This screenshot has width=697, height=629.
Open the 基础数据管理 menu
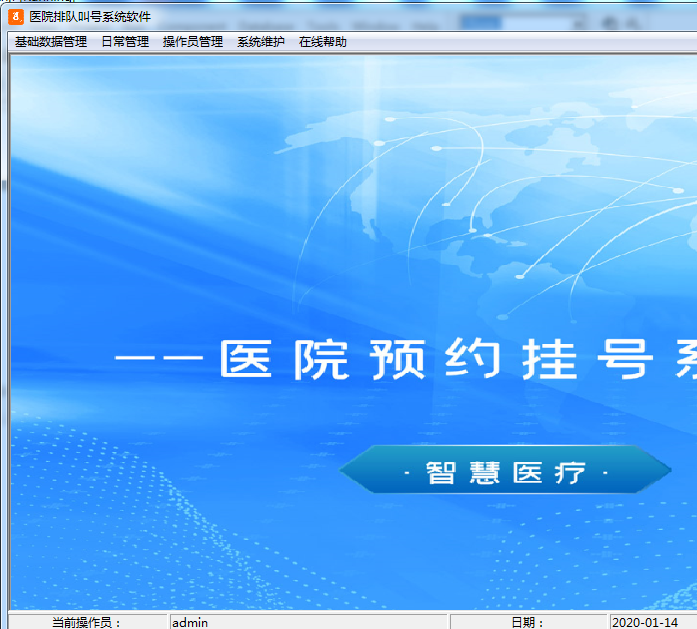tap(51, 42)
